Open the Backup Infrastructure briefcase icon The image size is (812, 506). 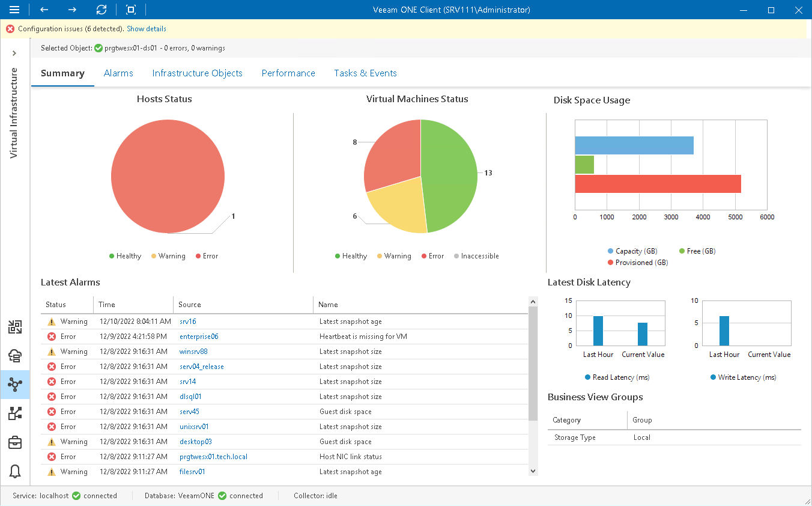coord(15,442)
